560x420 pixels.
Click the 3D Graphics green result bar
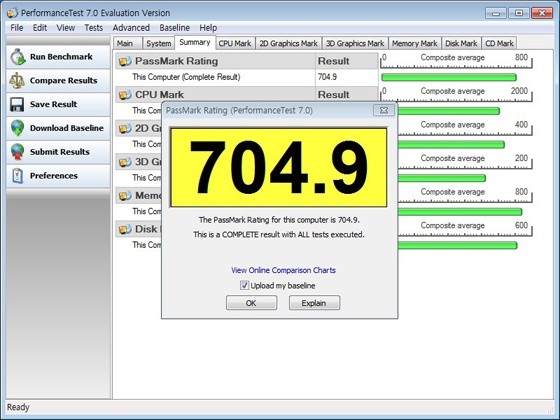coord(441,178)
